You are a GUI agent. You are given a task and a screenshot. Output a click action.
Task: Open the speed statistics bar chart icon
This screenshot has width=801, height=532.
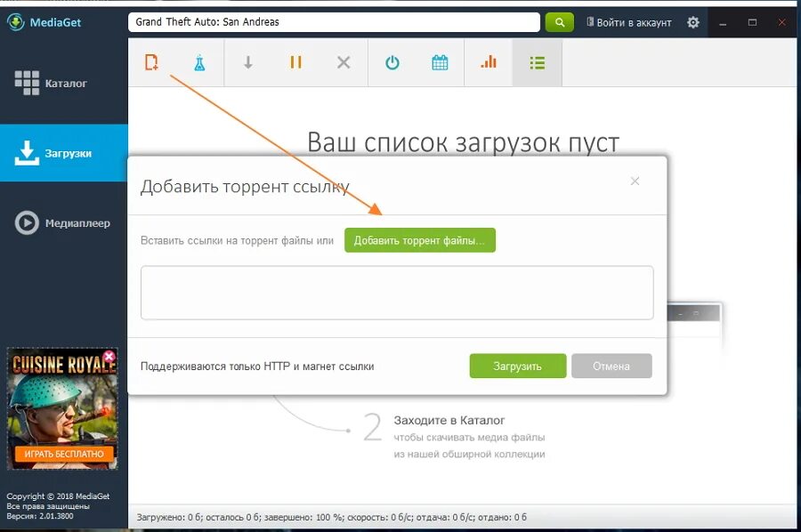489,61
